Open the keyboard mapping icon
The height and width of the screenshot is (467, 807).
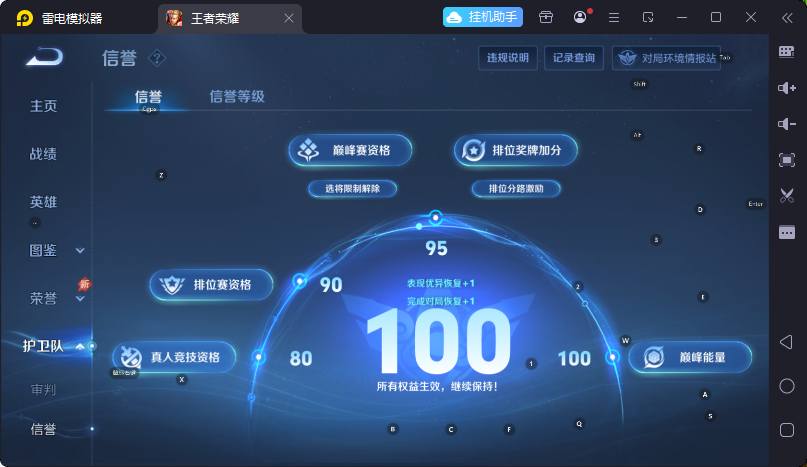tap(786, 51)
